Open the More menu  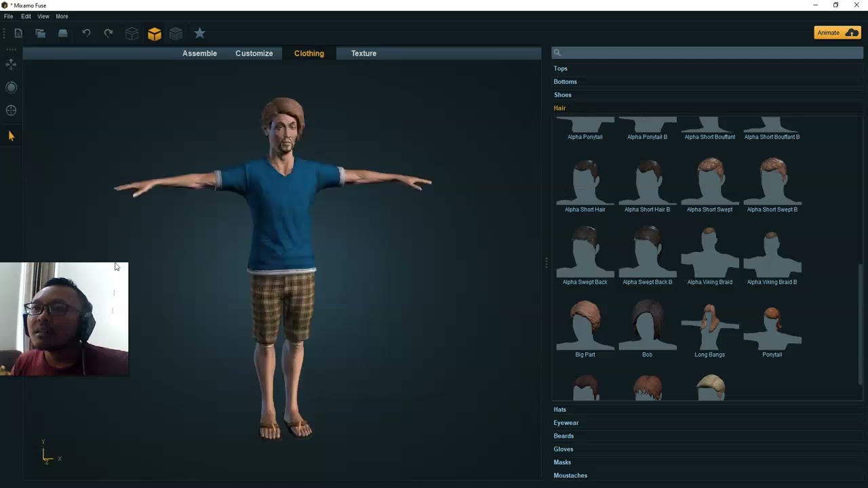(x=62, y=16)
